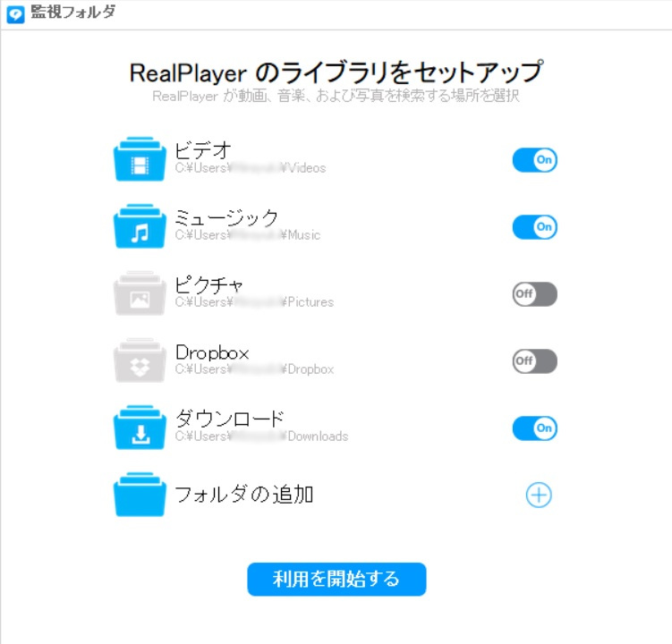Image resolution: width=672 pixels, height=644 pixels.
Task: Select the ビデオ folder name text
Action: point(203,150)
